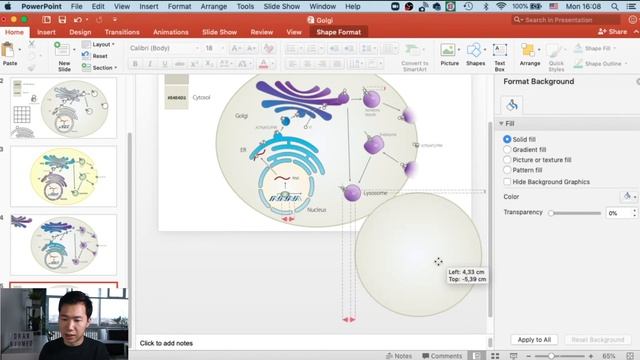Click the New Slide icon
The width and height of the screenshot is (640, 360).
pyautogui.click(x=62, y=50)
